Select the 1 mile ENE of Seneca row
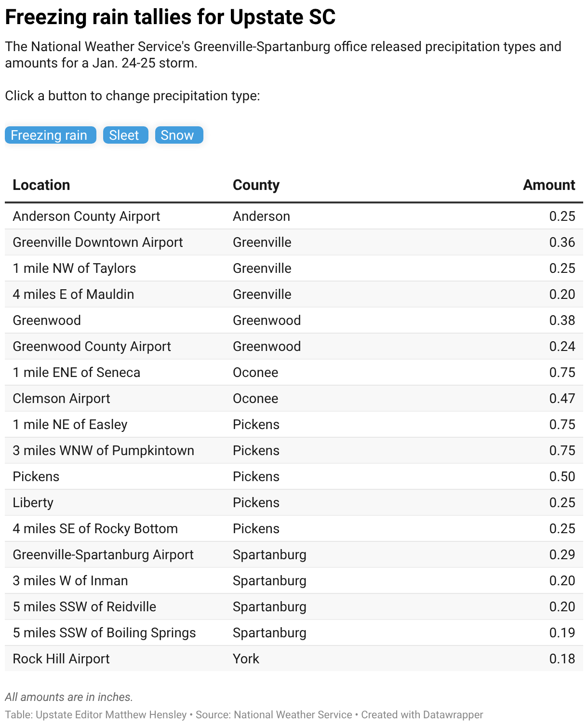Screen dimensions: 588x726 click(294, 372)
